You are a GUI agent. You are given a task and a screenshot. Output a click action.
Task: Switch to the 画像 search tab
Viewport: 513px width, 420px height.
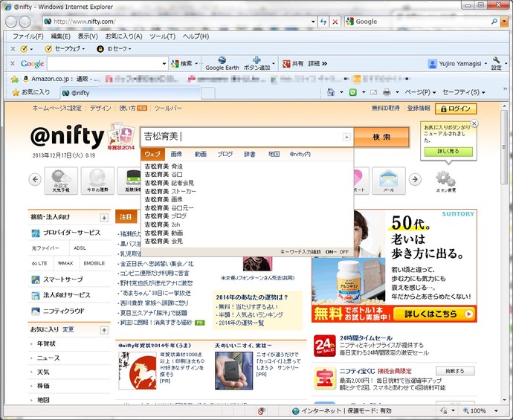[176, 154]
